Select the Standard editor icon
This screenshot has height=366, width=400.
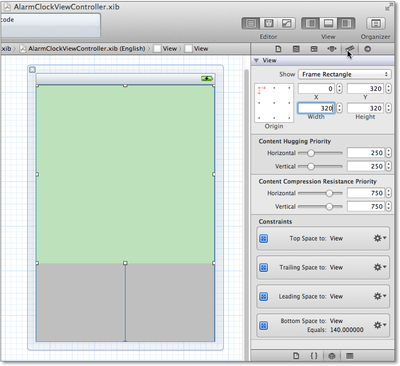pyautogui.click(x=251, y=23)
